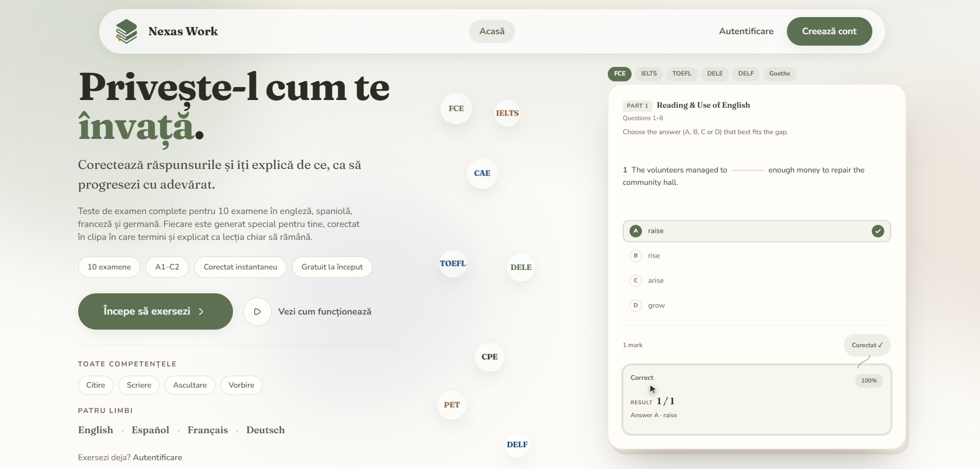980x469 pixels.
Task: Click the blank gap in question 1
Action: tap(748, 170)
